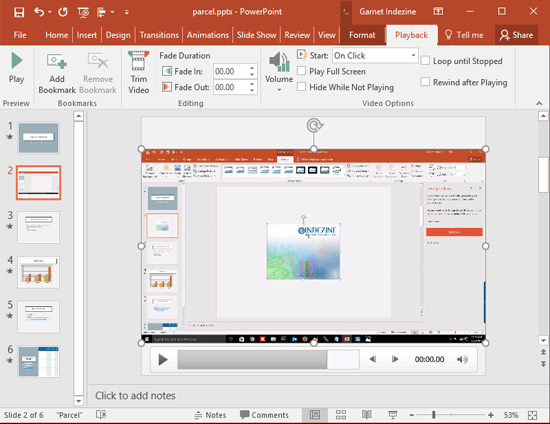The width and height of the screenshot is (550, 424).
Task: Open the Video Tools Format tab
Action: point(362,35)
